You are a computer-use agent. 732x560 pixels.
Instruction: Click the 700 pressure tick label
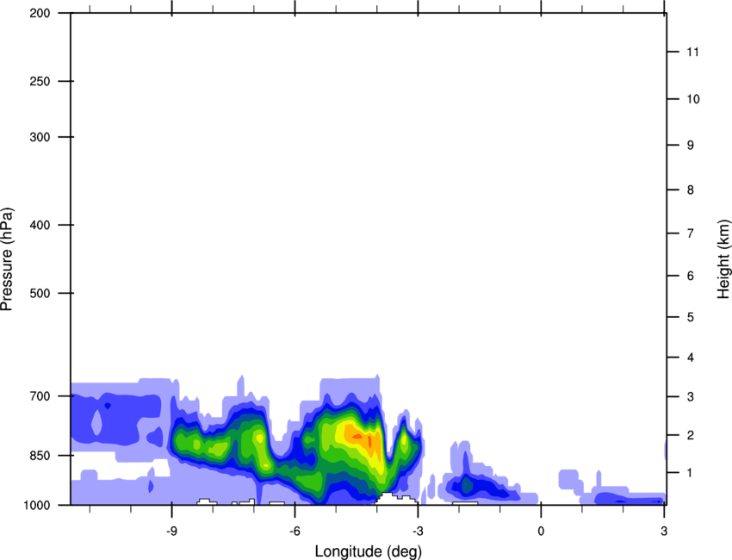click(40, 396)
